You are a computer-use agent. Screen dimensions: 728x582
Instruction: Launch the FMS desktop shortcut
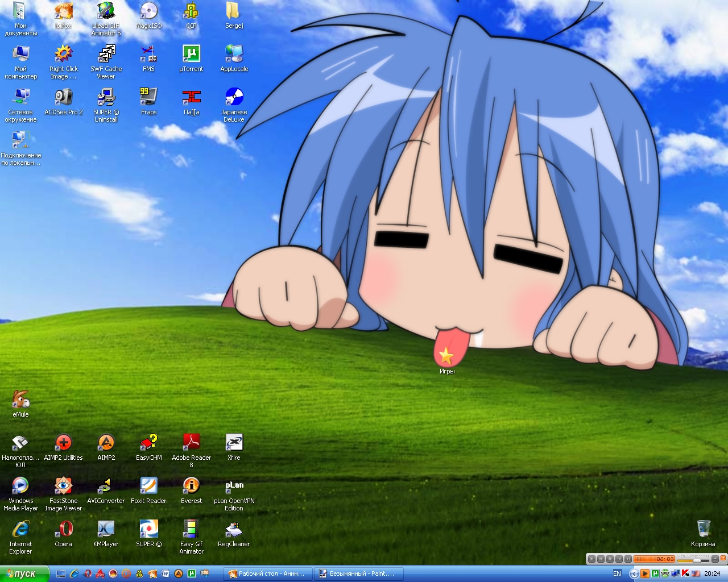click(x=148, y=59)
